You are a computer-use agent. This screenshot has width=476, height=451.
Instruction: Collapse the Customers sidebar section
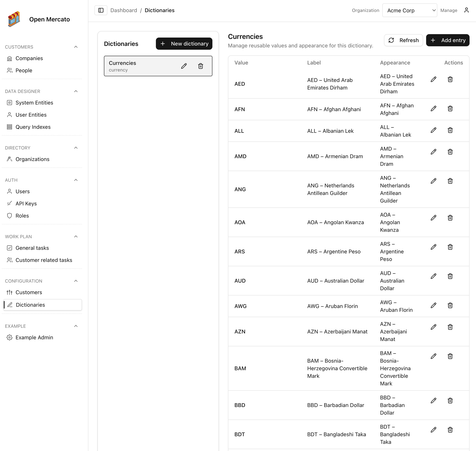tap(76, 47)
